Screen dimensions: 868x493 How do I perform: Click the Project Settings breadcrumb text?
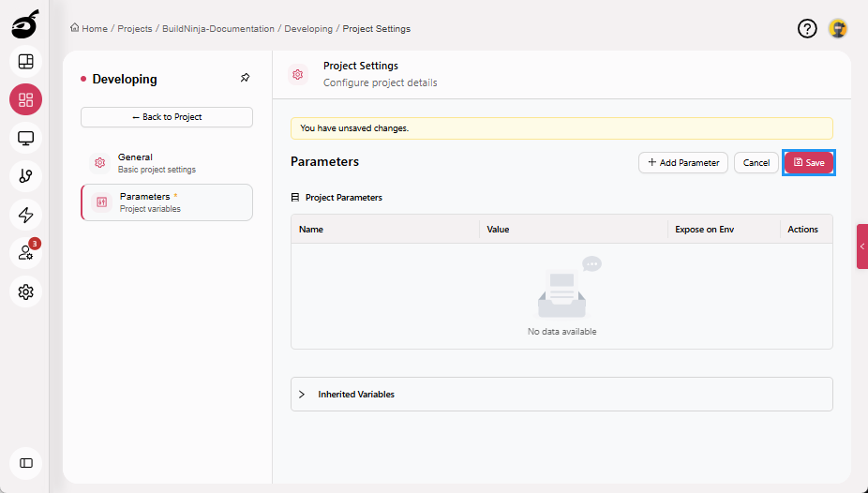click(x=377, y=28)
